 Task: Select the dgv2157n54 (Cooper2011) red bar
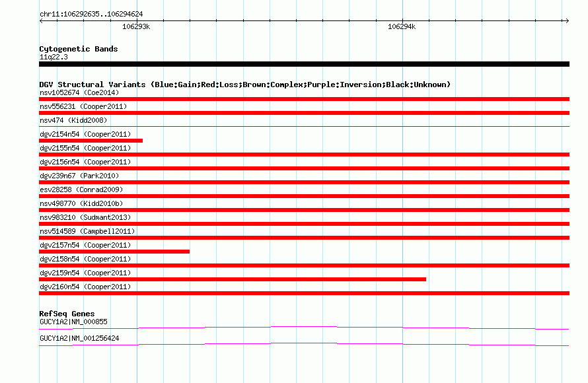pyautogui.click(x=114, y=252)
